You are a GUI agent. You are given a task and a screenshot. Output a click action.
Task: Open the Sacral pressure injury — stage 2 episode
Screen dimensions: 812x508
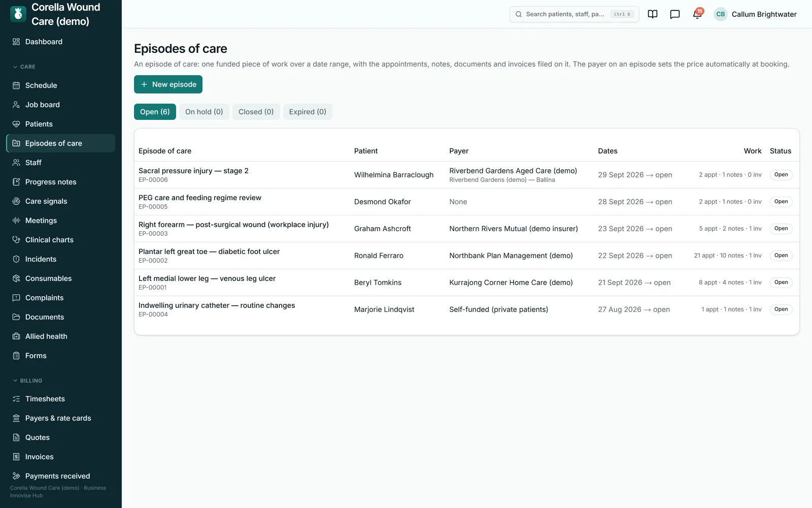(193, 171)
